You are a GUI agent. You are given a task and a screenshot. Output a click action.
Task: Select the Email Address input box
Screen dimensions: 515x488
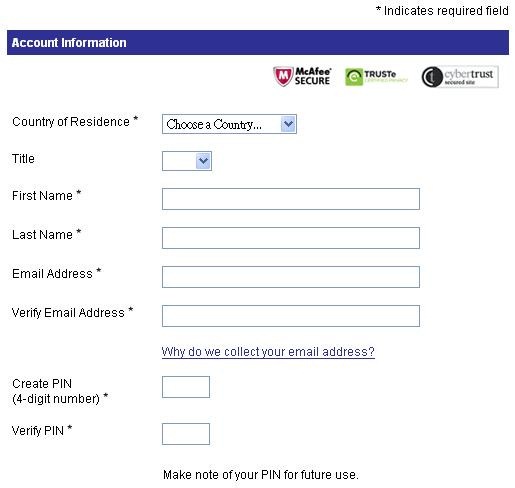click(x=291, y=277)
